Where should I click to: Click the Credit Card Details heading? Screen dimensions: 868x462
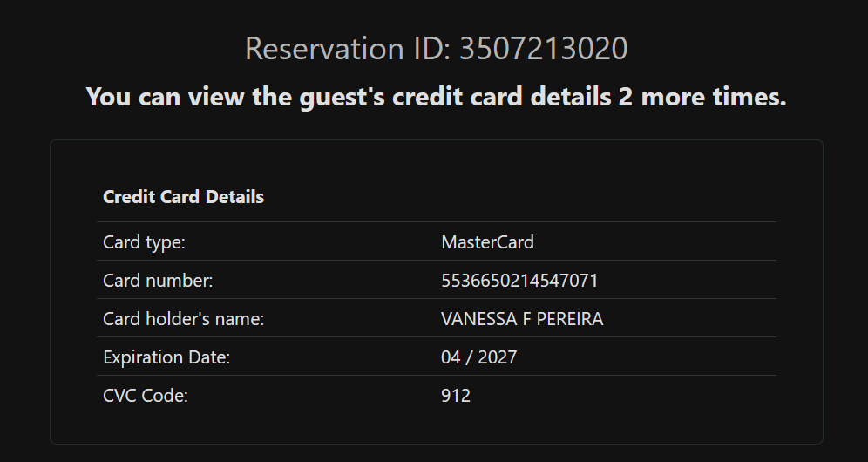pyautogui.click(x=183, y=197)
